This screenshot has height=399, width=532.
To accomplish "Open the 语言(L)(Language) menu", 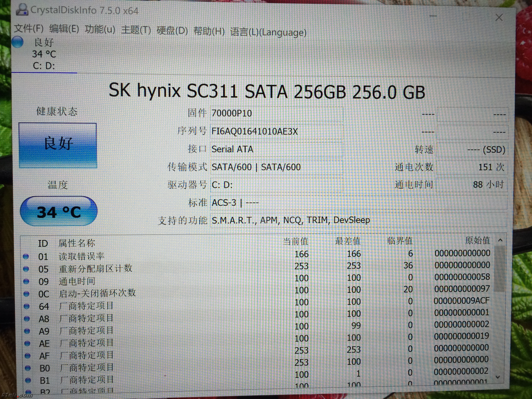I will click(268, 32).
